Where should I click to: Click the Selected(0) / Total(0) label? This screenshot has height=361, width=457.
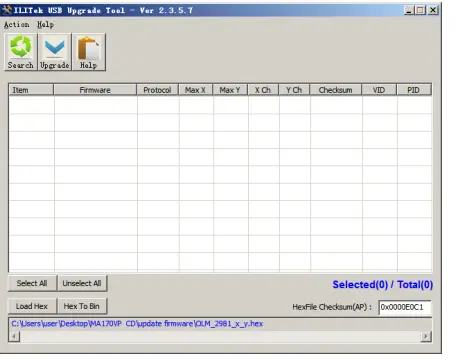click(x=383, y=285)
